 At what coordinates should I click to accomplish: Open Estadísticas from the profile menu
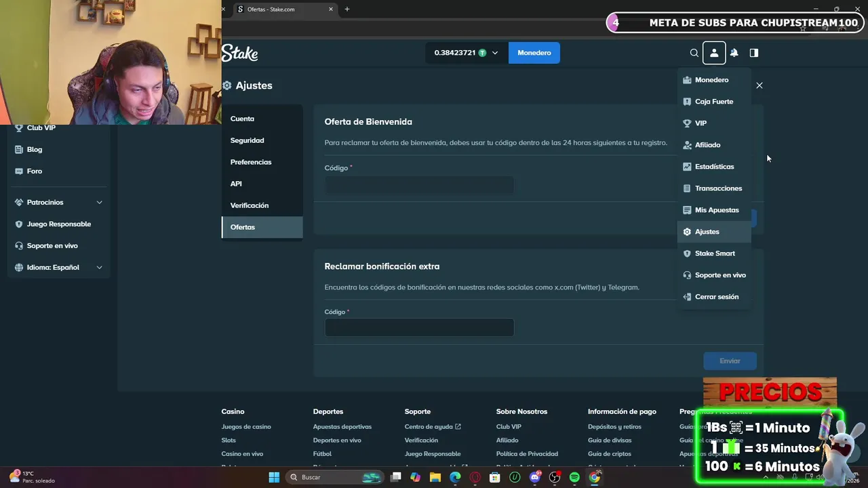pos(714,167)
